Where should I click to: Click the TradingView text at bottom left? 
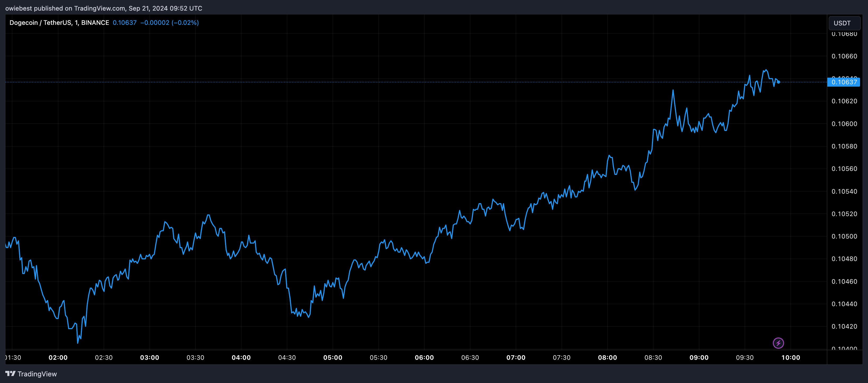tap(37, 374)
